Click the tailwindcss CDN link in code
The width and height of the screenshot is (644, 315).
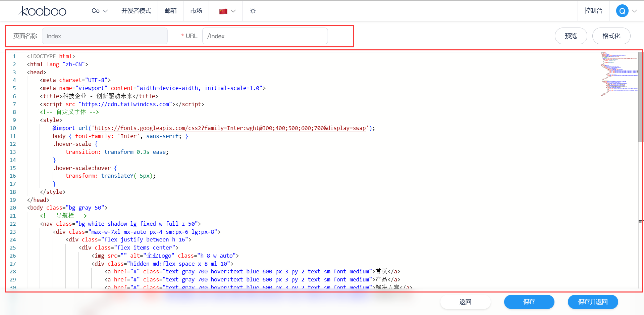[125, 104]
